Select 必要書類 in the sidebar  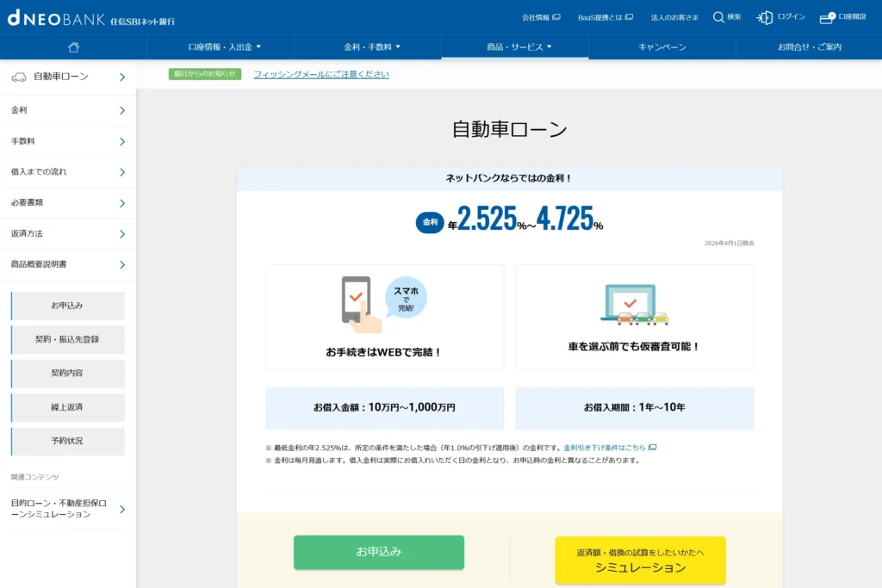tap(68, 203)
